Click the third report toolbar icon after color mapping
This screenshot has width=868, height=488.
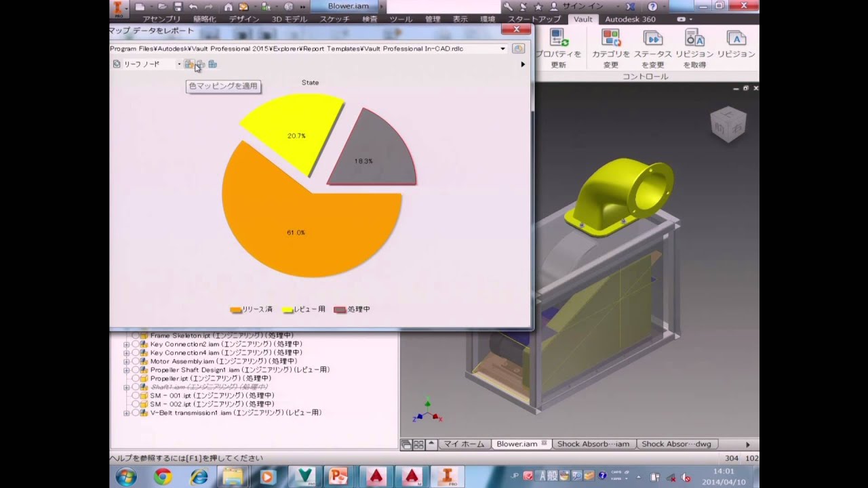212,64
